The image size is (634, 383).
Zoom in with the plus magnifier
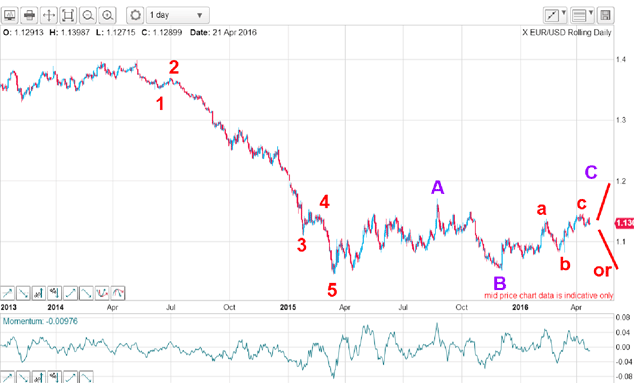point(107,15)
